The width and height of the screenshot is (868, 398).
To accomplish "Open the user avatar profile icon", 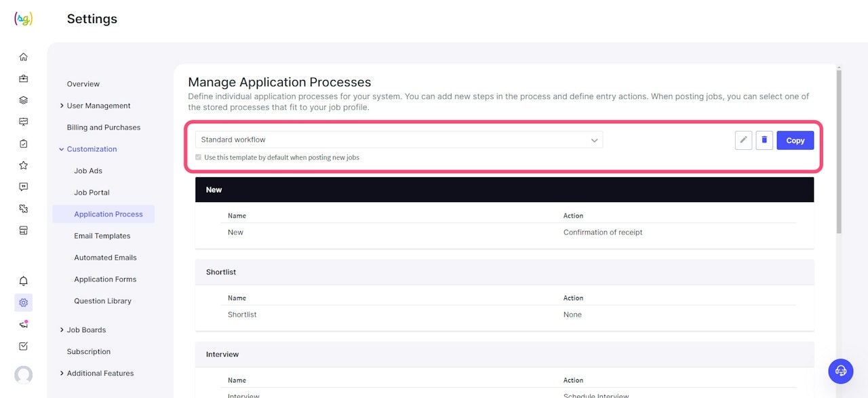I will tap(24, 375).
